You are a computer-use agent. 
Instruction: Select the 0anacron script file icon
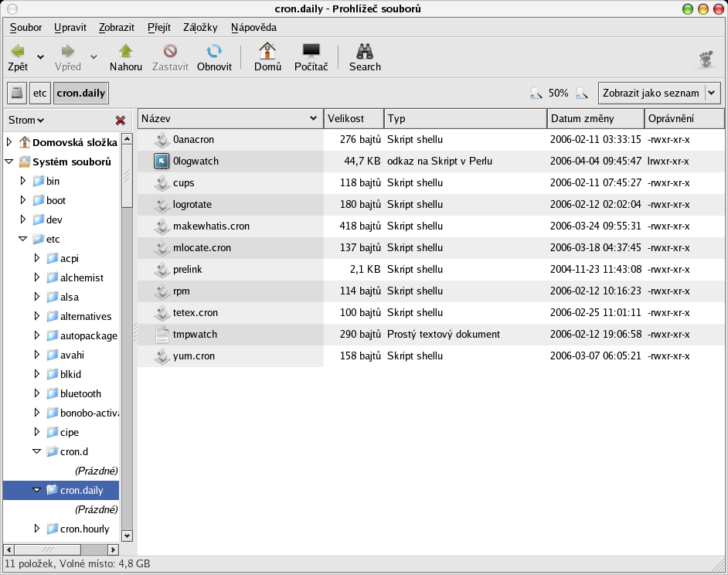pos(162,139)
